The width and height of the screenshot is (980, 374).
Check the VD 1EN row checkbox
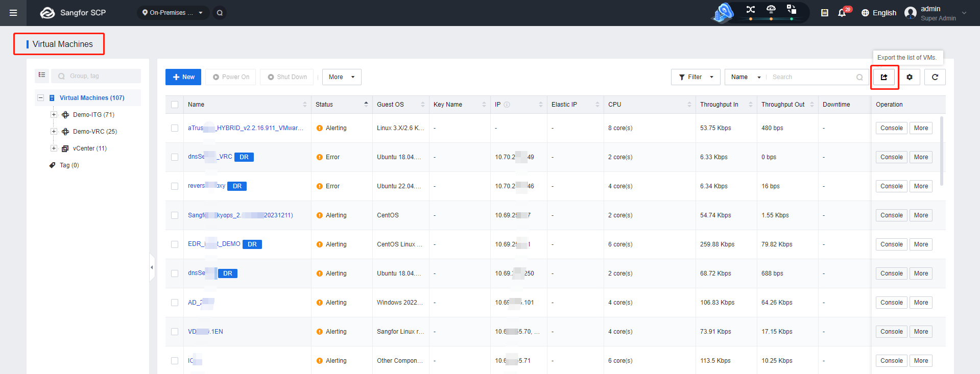tap(175, 332)
